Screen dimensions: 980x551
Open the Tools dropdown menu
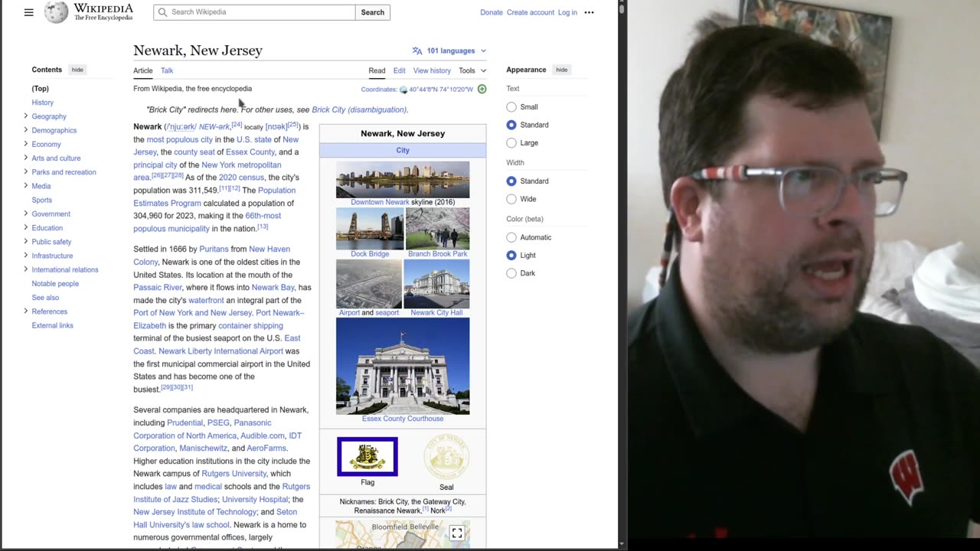pyautogui.click(x=472, y=70)
